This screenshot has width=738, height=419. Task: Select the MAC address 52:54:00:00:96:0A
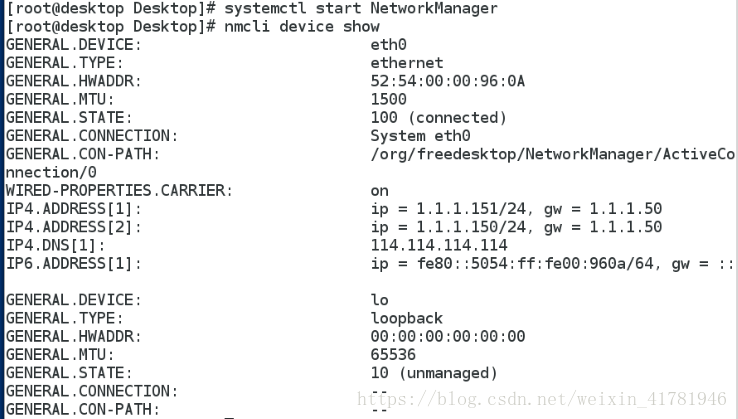[x=448, y=81]
